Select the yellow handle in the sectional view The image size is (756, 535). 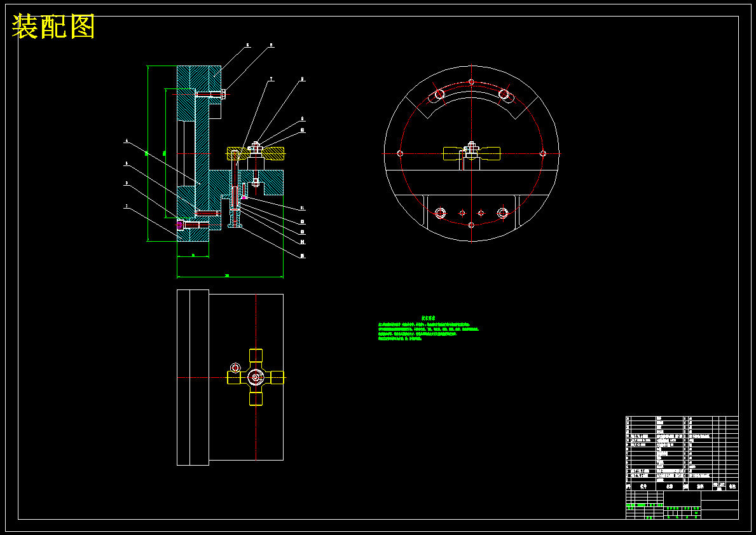pyautogui.click(x=256, y=154)
